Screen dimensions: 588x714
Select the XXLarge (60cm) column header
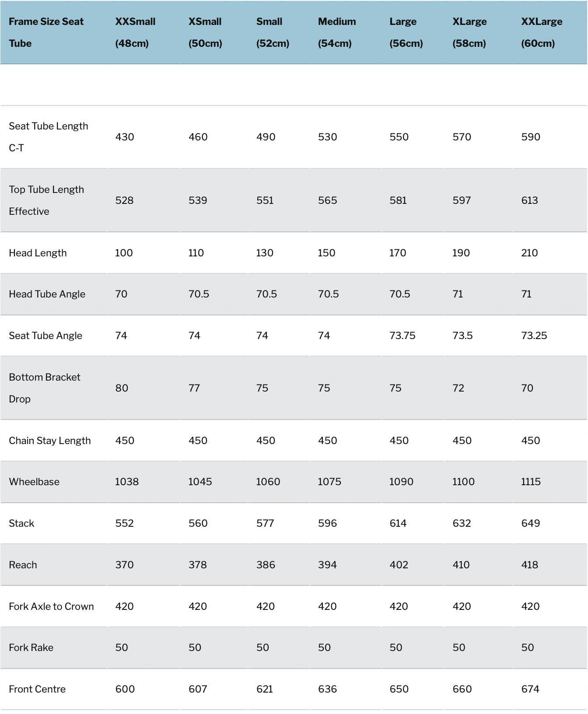point(541,32)
